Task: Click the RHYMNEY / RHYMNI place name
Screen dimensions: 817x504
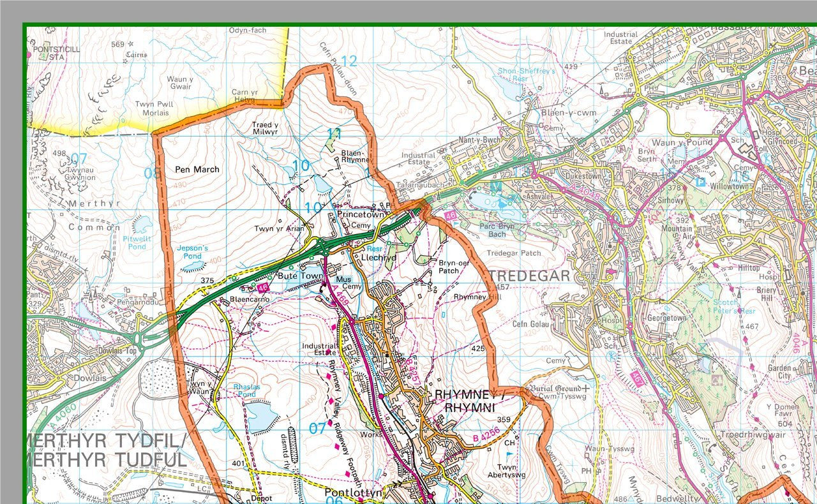Action: coord(469,401)
